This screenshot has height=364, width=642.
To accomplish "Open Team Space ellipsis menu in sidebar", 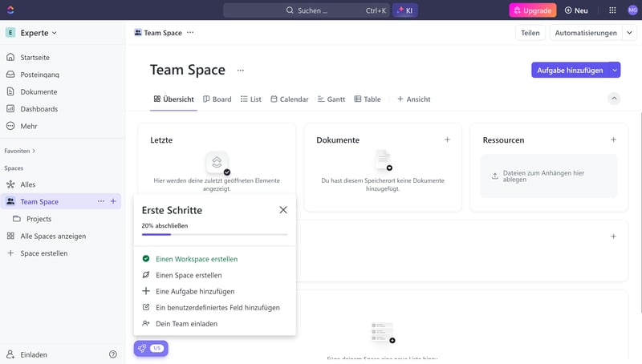I will point(100,201).
